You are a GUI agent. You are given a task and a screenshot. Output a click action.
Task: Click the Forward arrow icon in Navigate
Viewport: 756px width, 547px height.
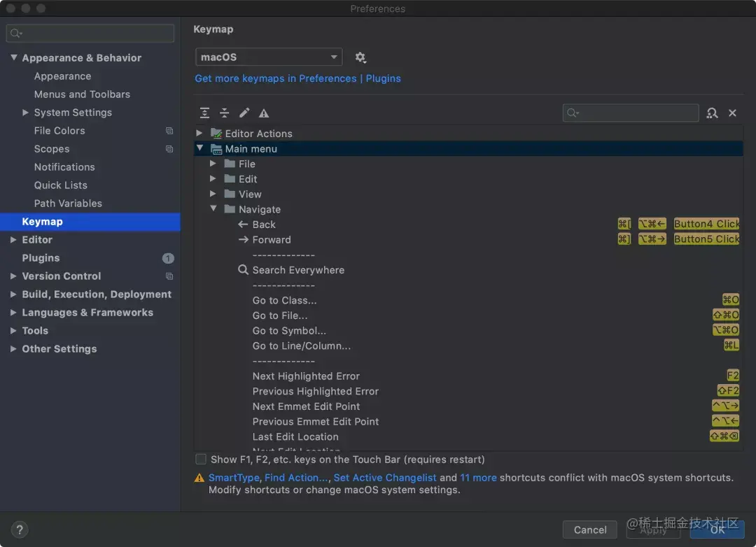(243, 239)
